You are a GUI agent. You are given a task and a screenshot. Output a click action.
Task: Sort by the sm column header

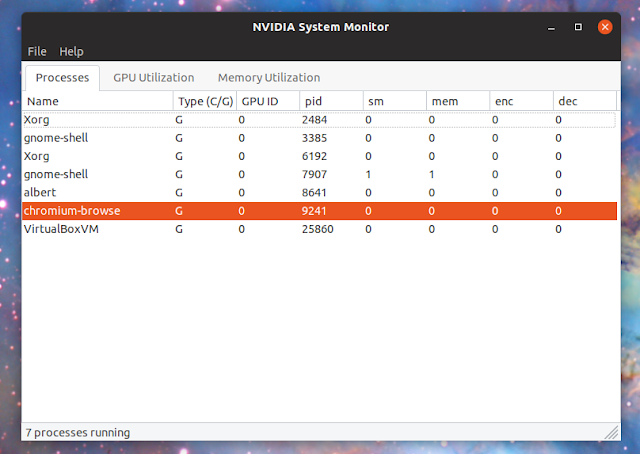point(395,101)
